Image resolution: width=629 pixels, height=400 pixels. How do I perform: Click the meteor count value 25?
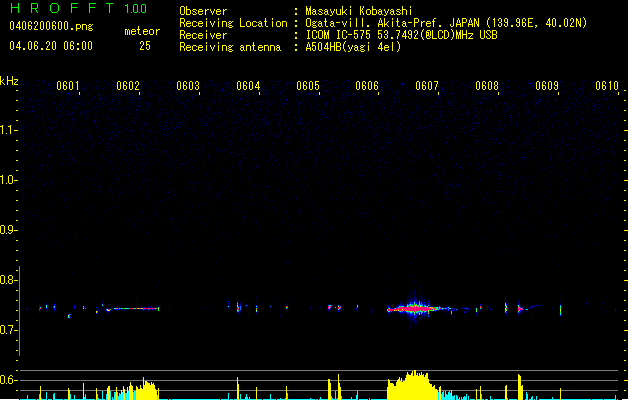coord(145,46)
